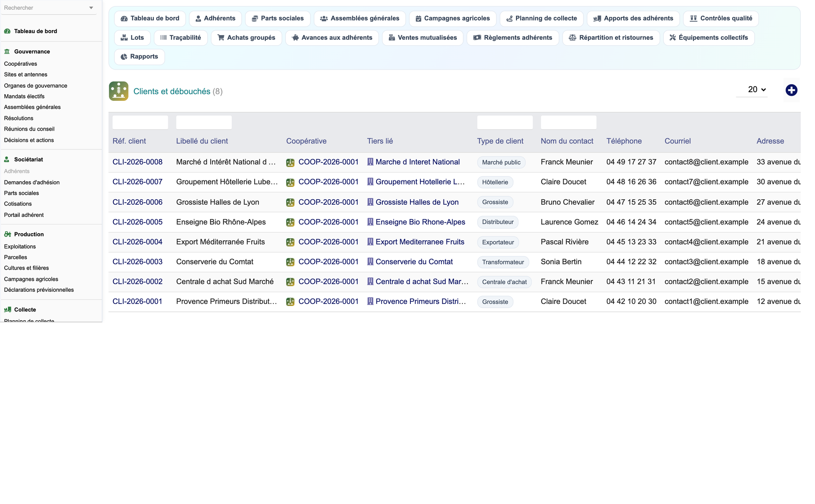Sort by Tiers lié column header
The width and height of the screenshot is (815, 504).
(380, 141)
